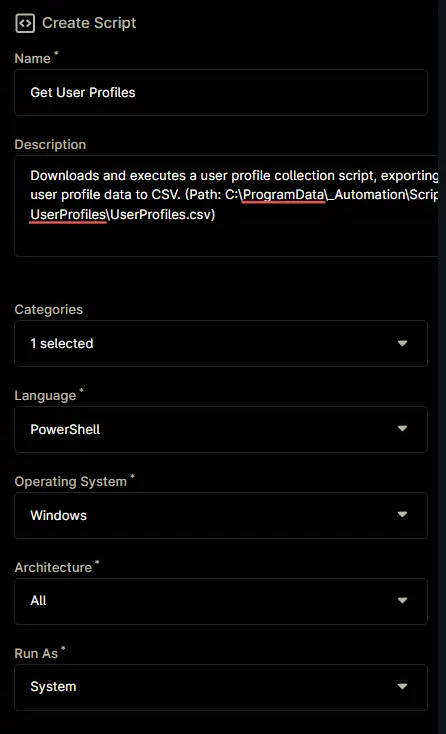Expand the Windows operating system selector
Viewport: 446px width, 734px height.
pyautogui.click(x=221, y=515)
